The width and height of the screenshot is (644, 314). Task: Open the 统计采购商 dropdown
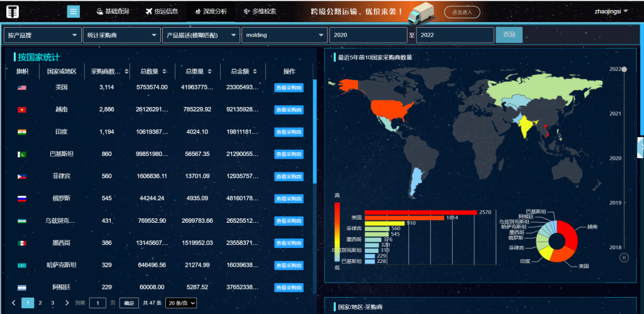click(121, 35)
